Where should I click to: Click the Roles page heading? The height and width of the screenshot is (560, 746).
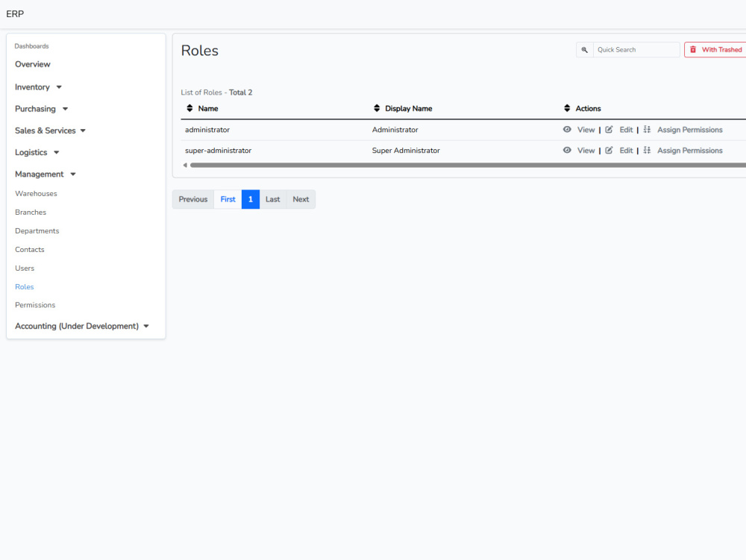coord(199,51)
